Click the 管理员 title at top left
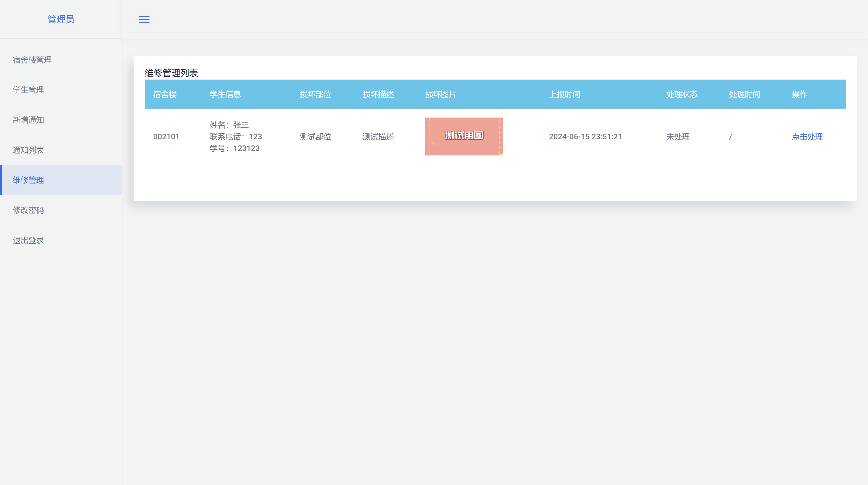868x485 pixels. 61,19
